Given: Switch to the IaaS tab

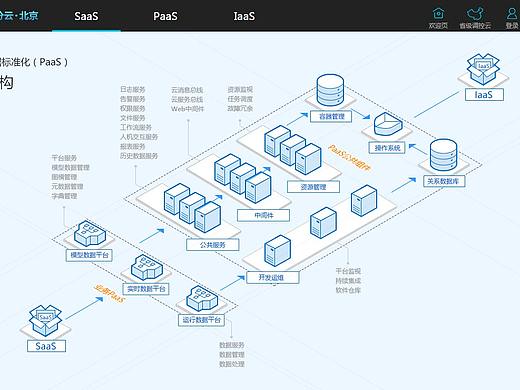Looking at the screenshot, I should click(x=244, y=16).
